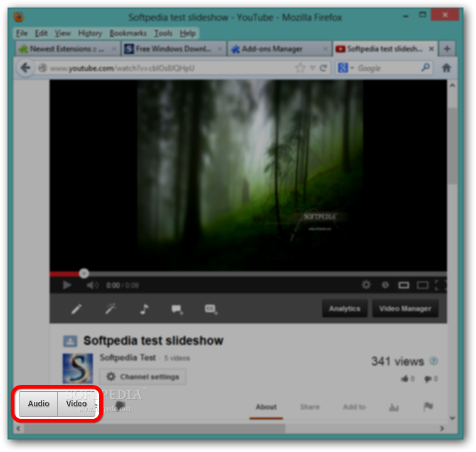This screenshot has width=476, height=452.
Task: Open annotations speech bubble icon
Action: pos(177,309)
